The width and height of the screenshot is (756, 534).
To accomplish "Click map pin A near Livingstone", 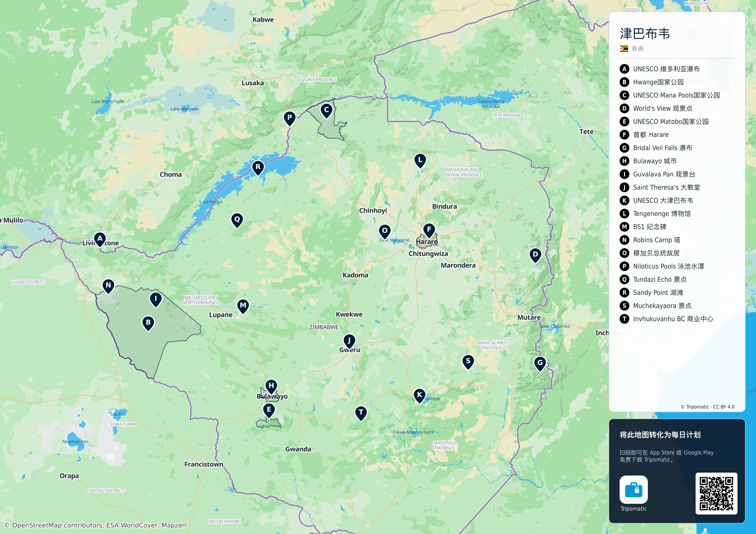I will pos(100,239).
